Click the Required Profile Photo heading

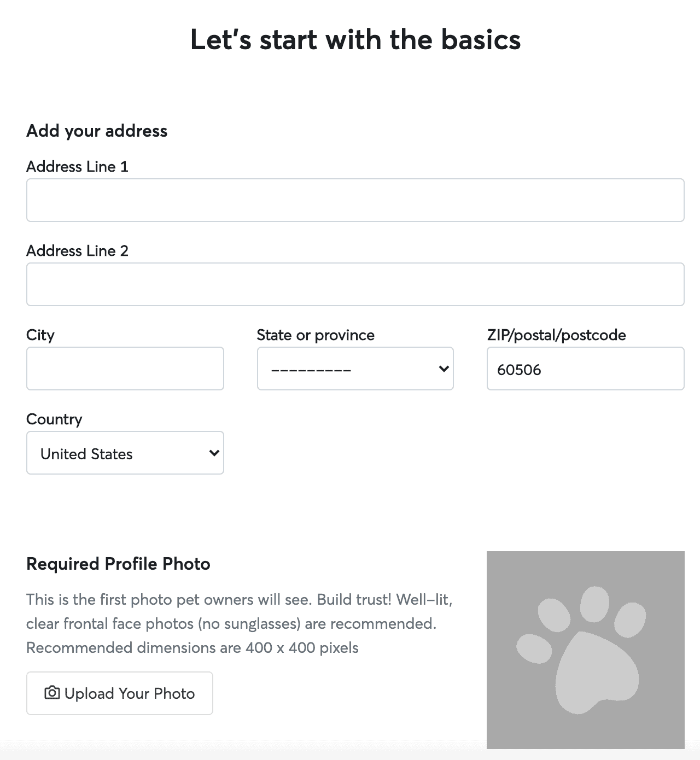coord(118,564)
